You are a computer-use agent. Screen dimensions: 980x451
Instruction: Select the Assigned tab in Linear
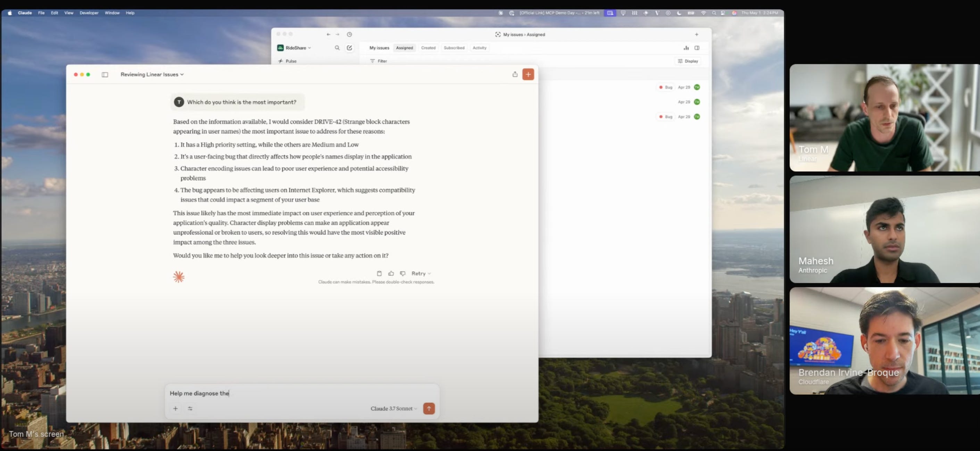(404, 48)
